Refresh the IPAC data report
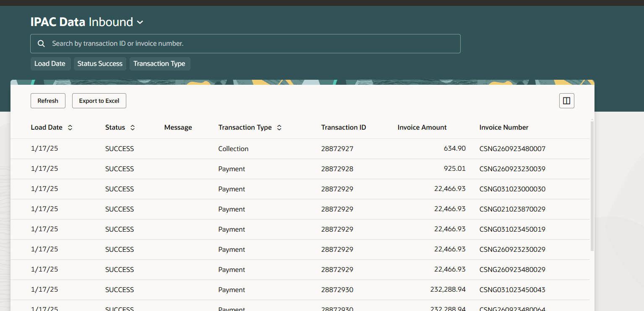Image resolution: width=644 pixels, height=311 pixels. pyautogui.click(x=48, y=100)
